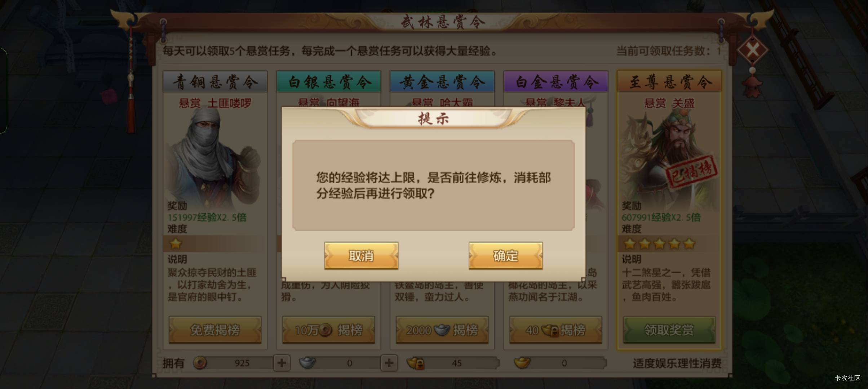This screenshot has height=389, width=868.
Task: Click the plus icon next to copper coins
Action: pos(282,363)
